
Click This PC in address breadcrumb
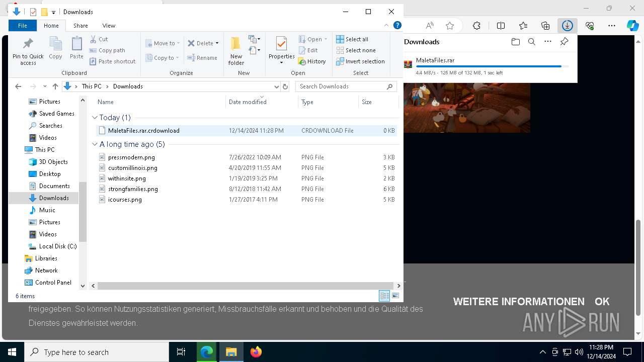(92, 86)
